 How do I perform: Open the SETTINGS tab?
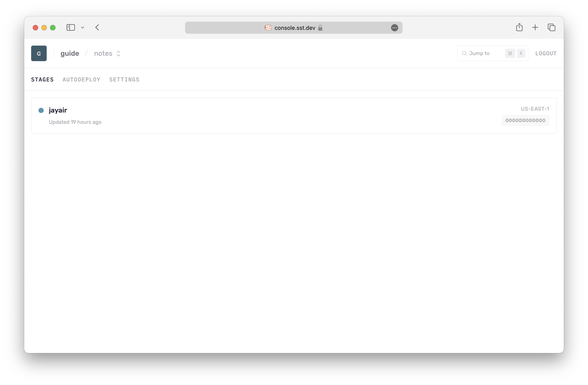tap(124, 80)
